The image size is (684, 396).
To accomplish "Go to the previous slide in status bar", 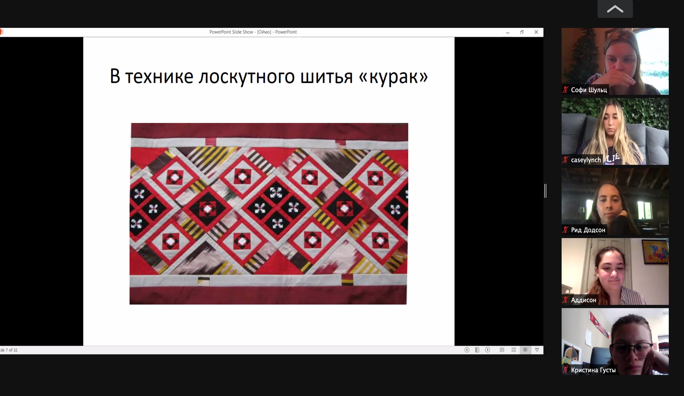I will coord(467,350).
